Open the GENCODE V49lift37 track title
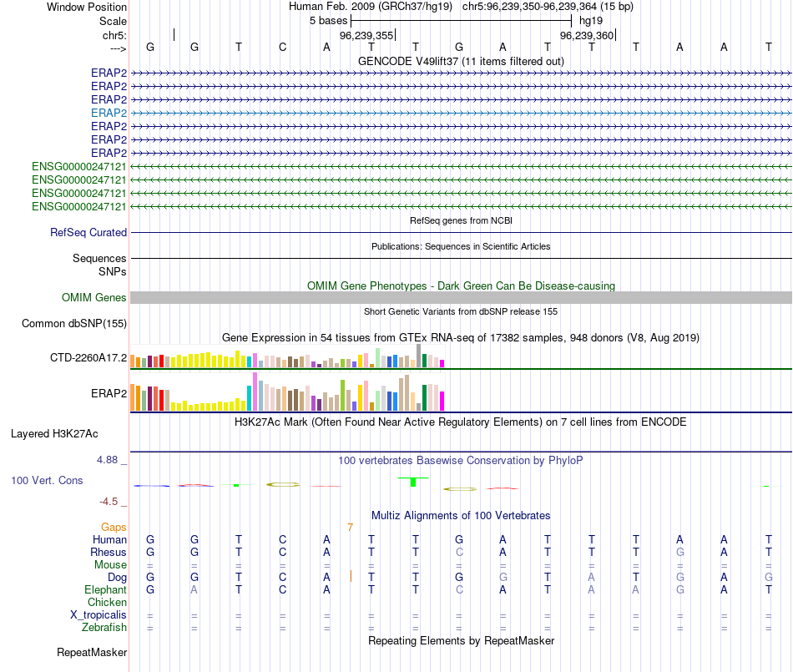The width and height of the screenshot is (793, 672). coord(461,61)
